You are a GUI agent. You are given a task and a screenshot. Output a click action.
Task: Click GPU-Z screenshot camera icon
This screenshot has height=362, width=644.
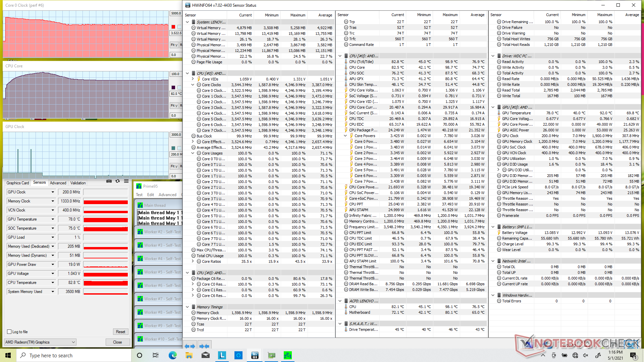point(109,181)
